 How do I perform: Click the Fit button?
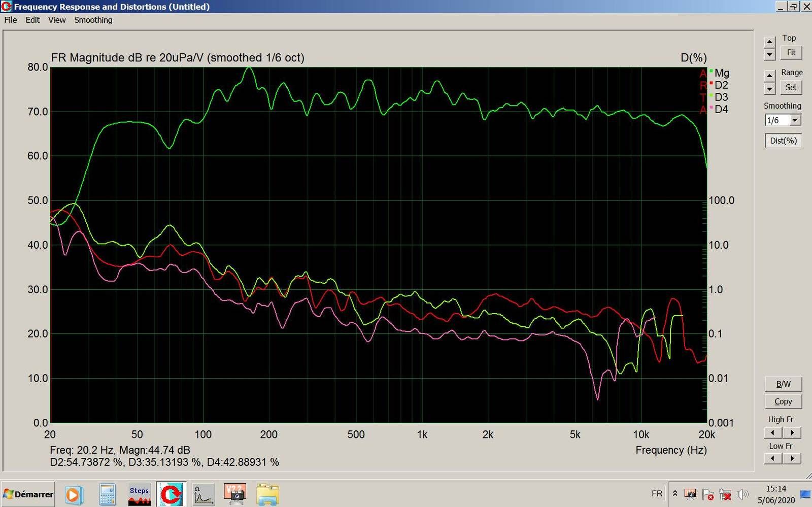pos(791,53)
